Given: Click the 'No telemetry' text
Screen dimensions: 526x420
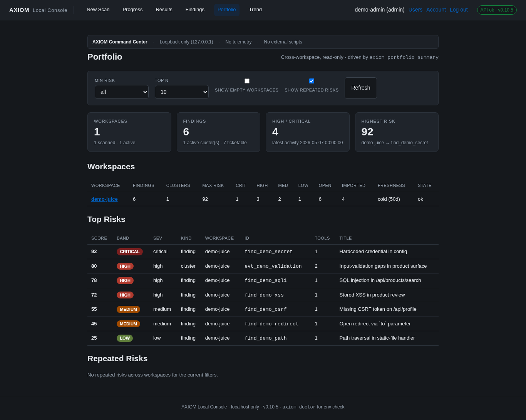Looking at the screenshot, I should click(238, 42).
